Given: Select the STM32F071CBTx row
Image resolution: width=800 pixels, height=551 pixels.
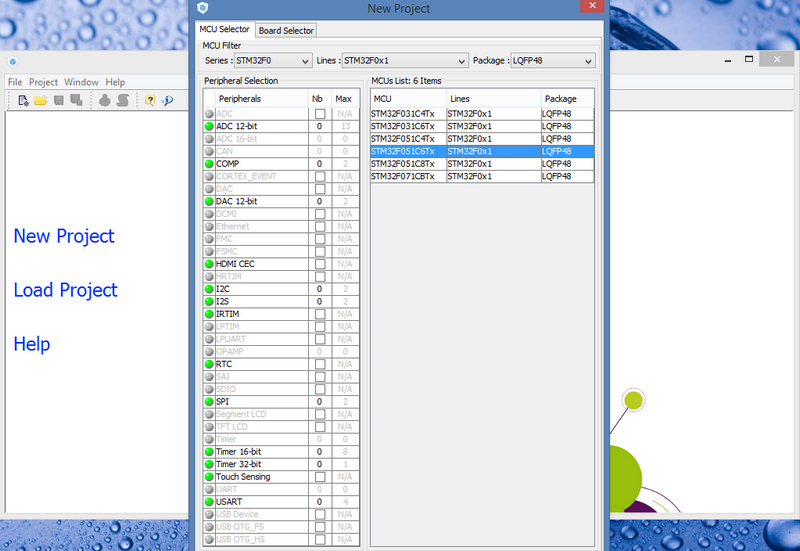Looking at the screenshot, I should [482, 177].
